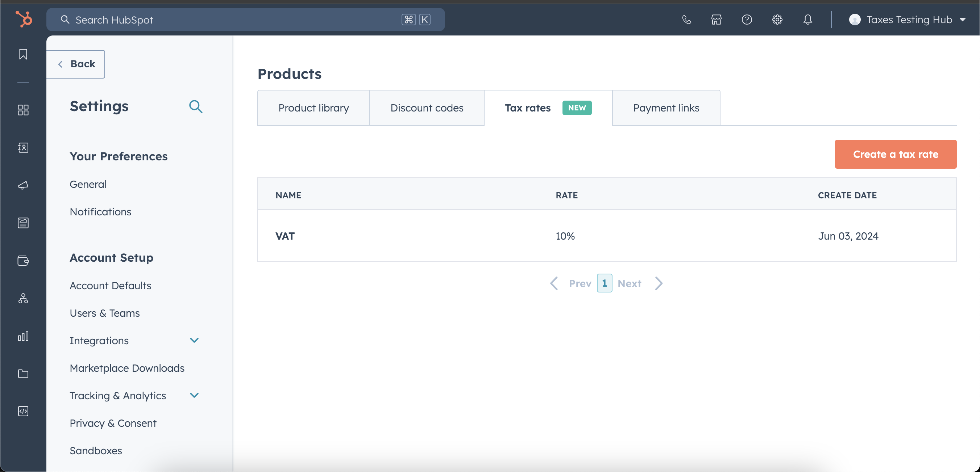Open the settings gear icon
The height and width of the screenshot is (472, 980).
coord(777,20)
